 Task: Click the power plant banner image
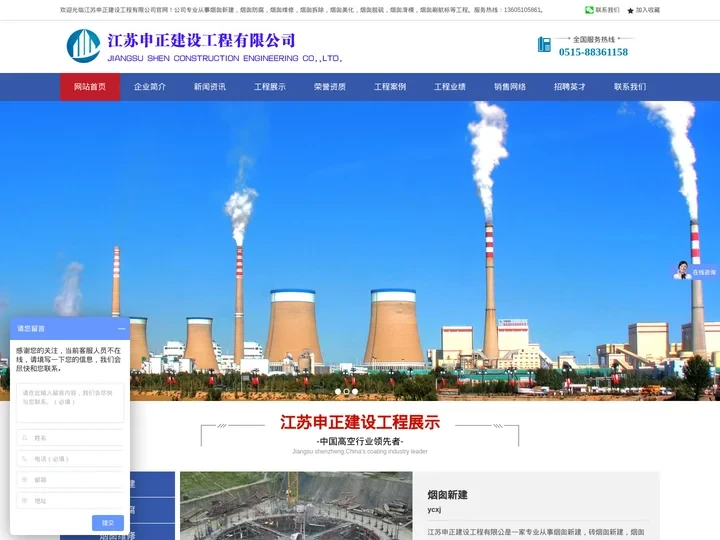point(360,251)
